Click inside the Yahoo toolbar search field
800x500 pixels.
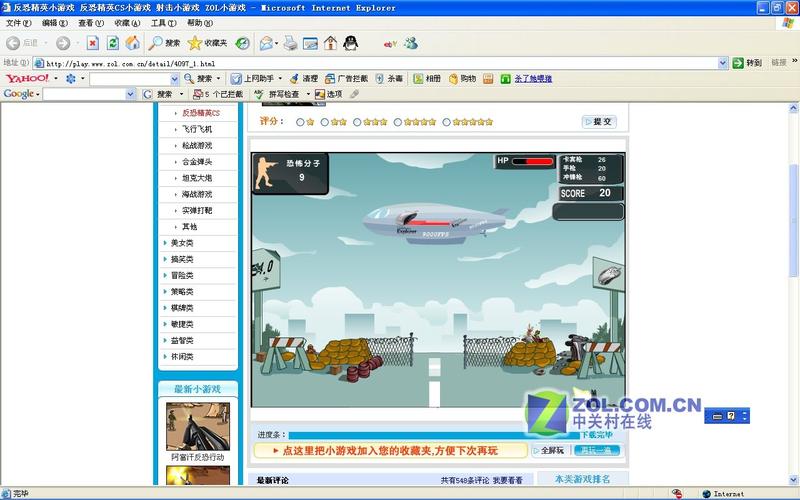[130, 79]
